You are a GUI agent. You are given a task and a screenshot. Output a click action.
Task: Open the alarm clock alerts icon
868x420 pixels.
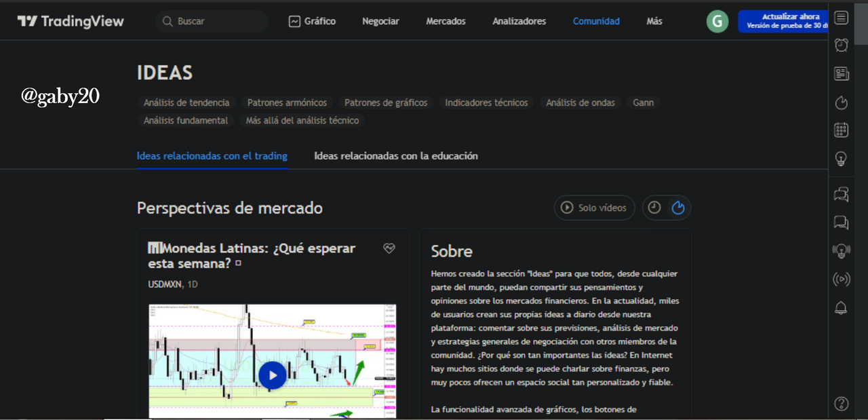click(842, 45)
